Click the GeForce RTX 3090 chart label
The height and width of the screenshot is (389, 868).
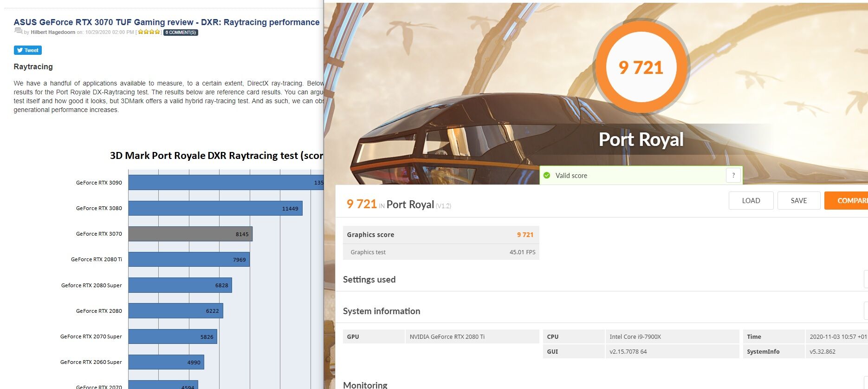click(99, 183)
